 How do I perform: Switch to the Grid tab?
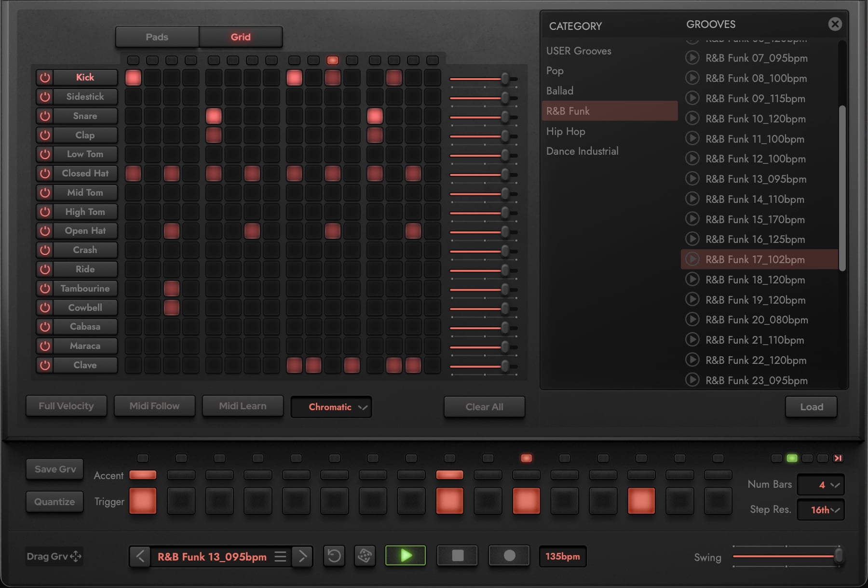tap(241, 37)
